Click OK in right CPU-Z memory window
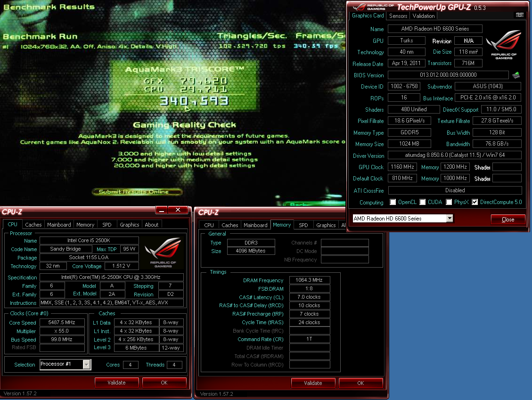Image resolution: width=532 pixels, height=400 pixels. pos(360,383)
